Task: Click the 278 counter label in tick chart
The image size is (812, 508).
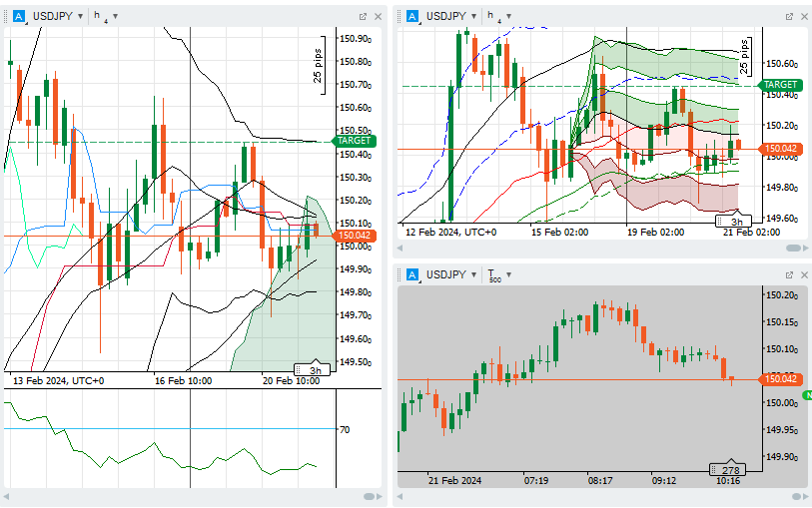Action: 730,469
